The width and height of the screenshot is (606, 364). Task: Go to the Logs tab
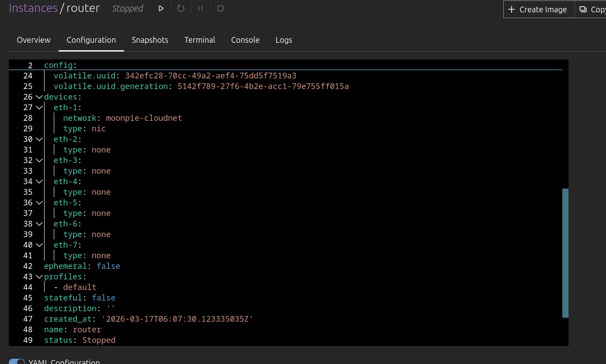pos(284,40)
